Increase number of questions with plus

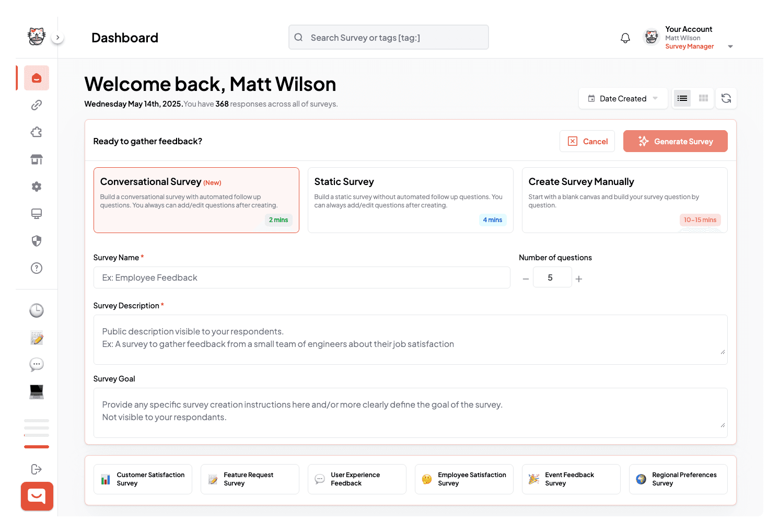click(579, 279)
